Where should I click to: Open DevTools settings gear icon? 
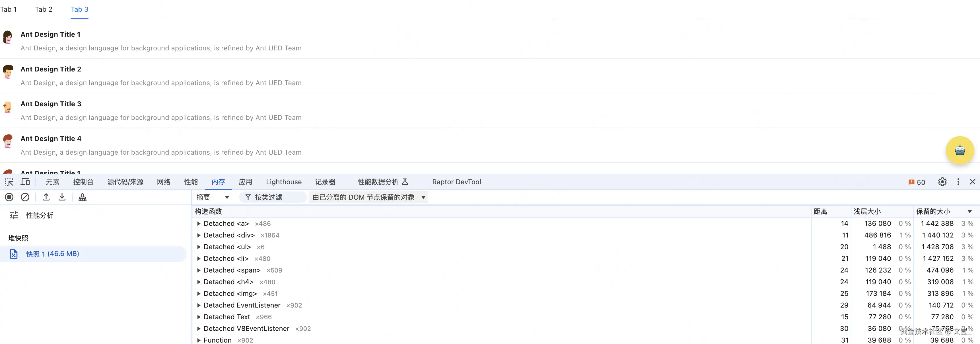pyautogui.click(x=942, y=182)
